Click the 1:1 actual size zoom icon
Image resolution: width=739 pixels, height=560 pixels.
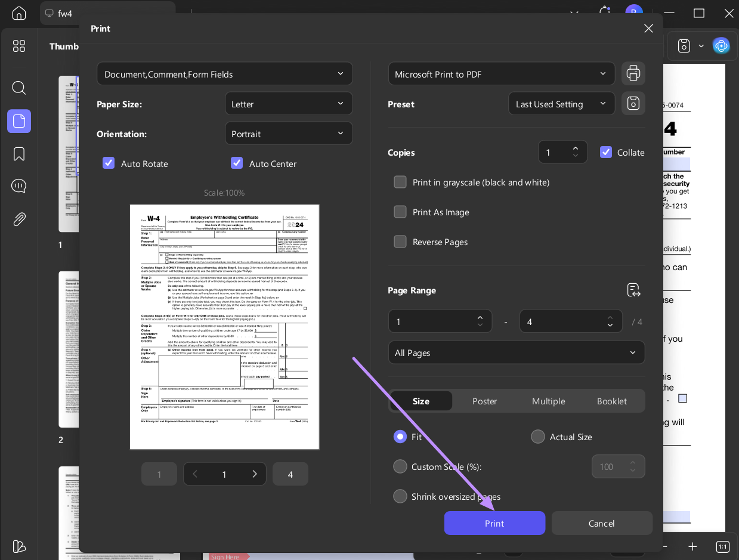(722, 546)
